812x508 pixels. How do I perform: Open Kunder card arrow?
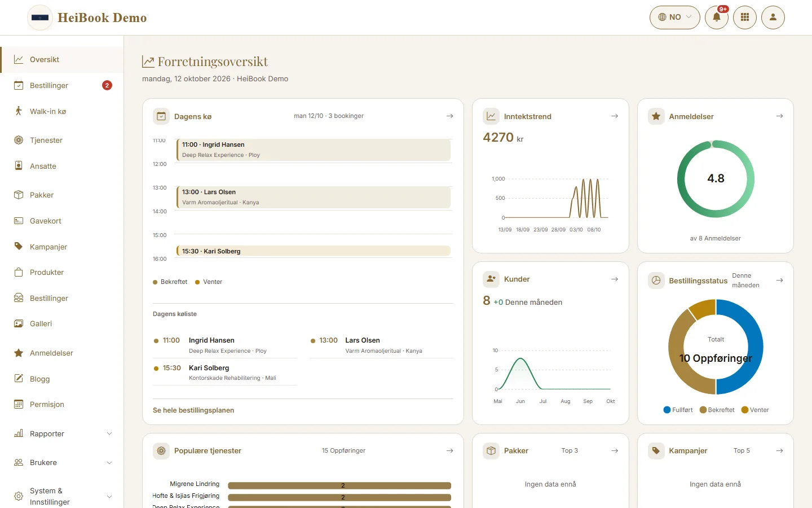point(615,279)
